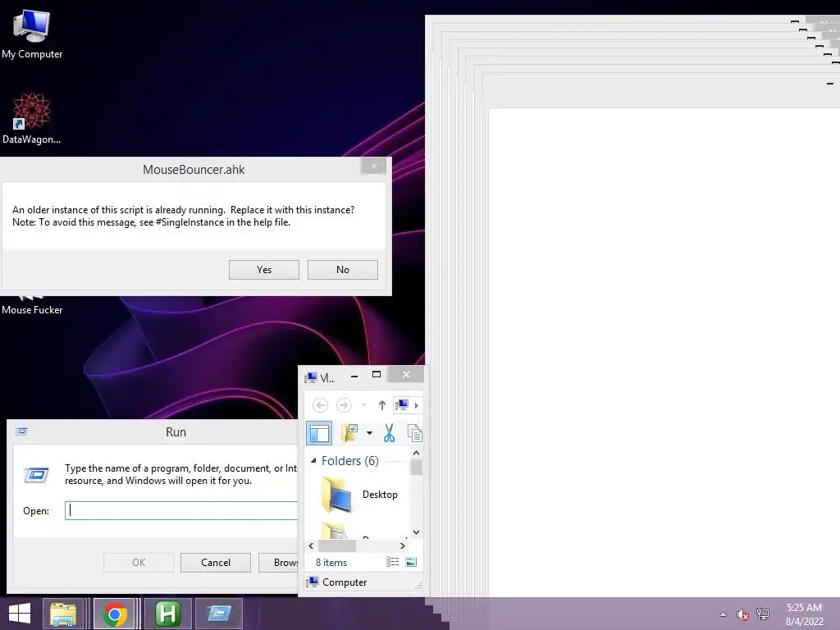Click Browse in the Run dialog
The height and width of the screenshot is (630, 840).
click(279, 562)
